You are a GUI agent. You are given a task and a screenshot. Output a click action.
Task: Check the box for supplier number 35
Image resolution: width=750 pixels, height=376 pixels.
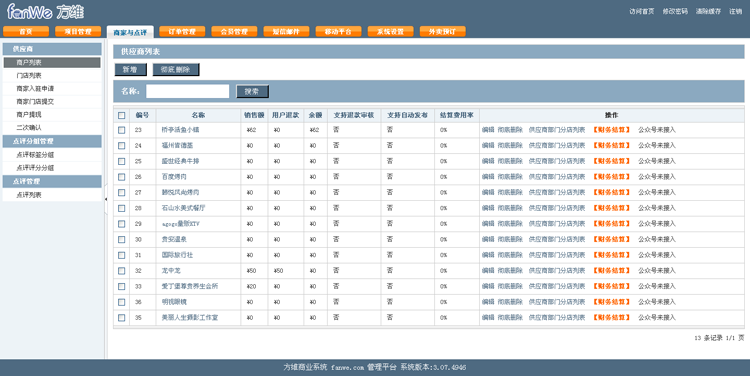tap(121, 317)
